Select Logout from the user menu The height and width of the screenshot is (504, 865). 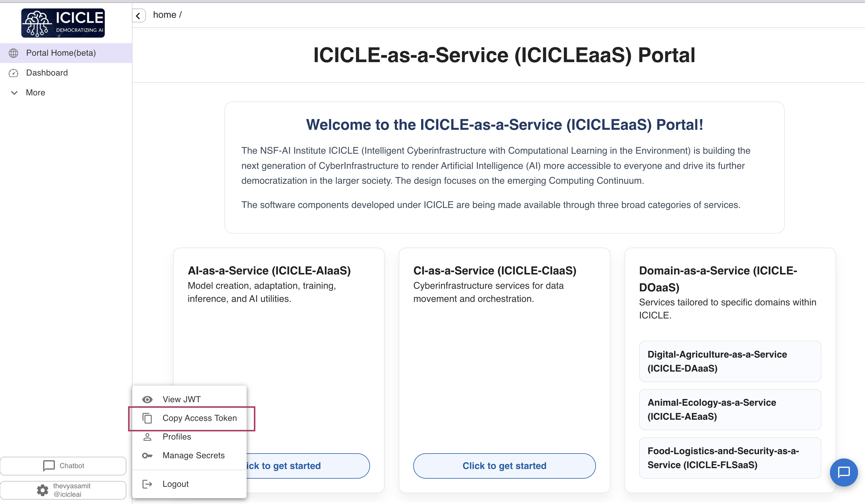pos(189,484)
